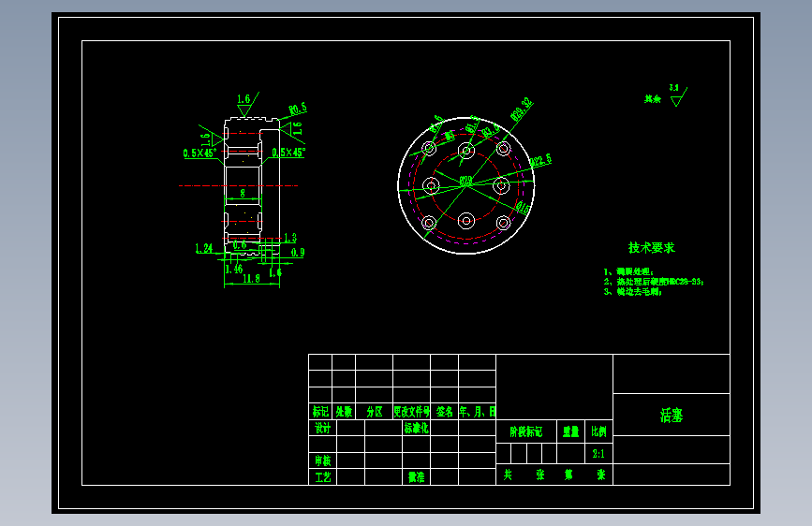The image size is (812, 526).
Task: Select the 签名 header cell
Action: [444, 412]
